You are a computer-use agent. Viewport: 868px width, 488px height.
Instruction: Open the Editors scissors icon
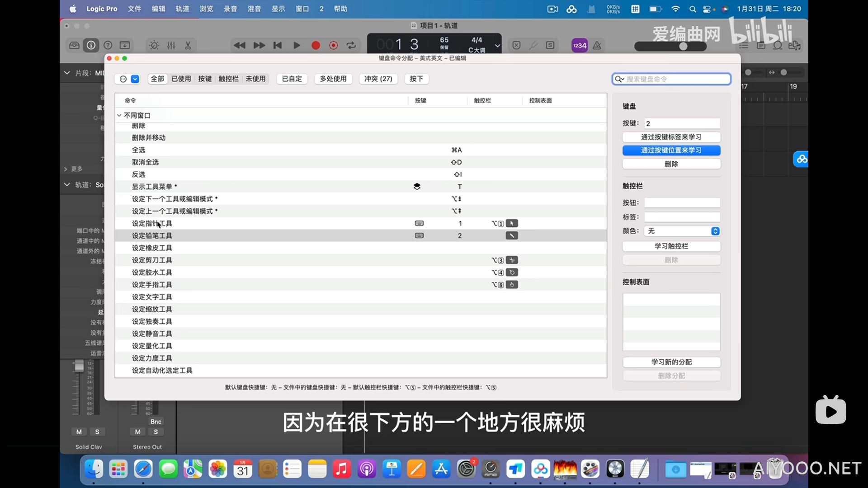pos(188,45)
